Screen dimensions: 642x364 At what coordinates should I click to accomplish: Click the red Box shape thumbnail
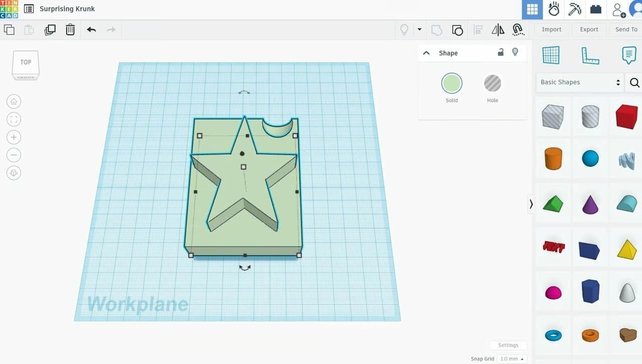[625, 116]
